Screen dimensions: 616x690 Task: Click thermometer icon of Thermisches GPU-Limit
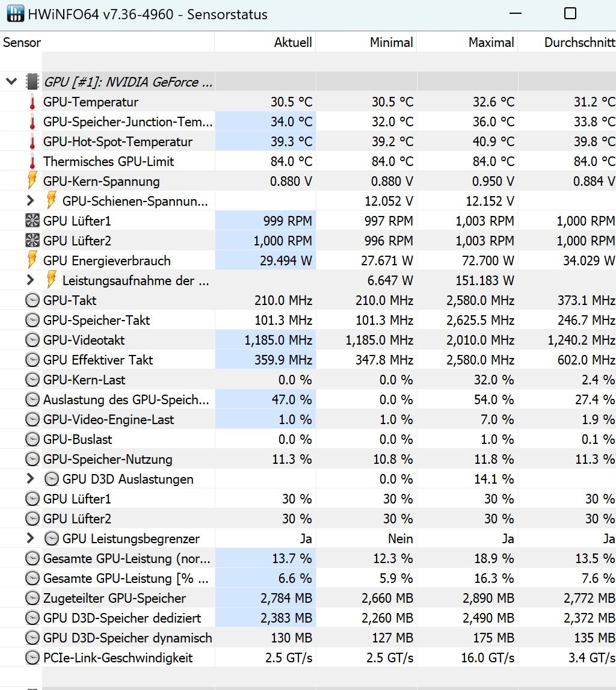coord(32,161)
